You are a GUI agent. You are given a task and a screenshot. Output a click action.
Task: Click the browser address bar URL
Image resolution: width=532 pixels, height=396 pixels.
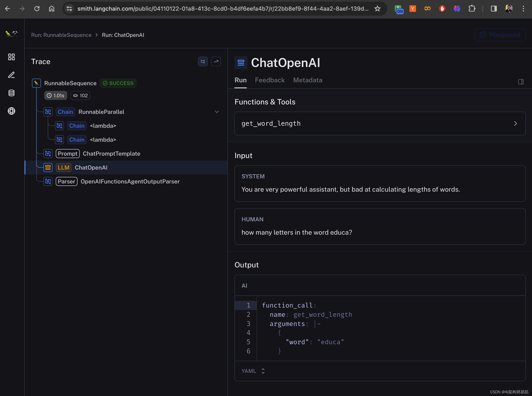pyautogui.click(x=223, y=9)
